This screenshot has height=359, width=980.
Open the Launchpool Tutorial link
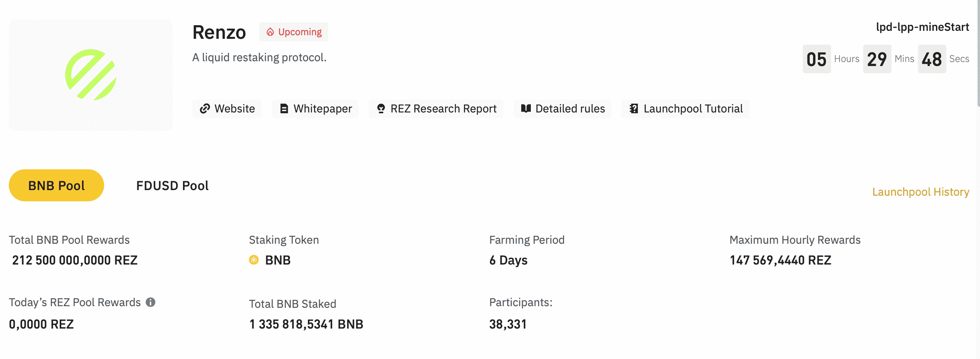(x=693, y=109)
